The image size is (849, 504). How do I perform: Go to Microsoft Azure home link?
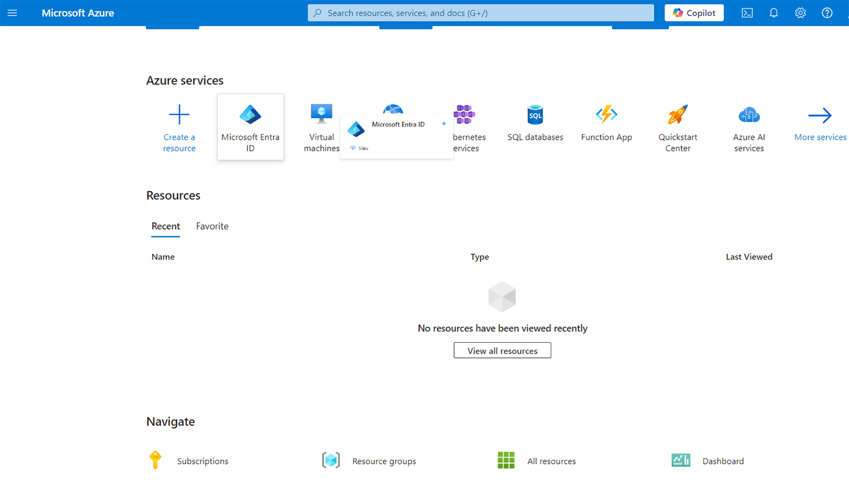(78, 13)
